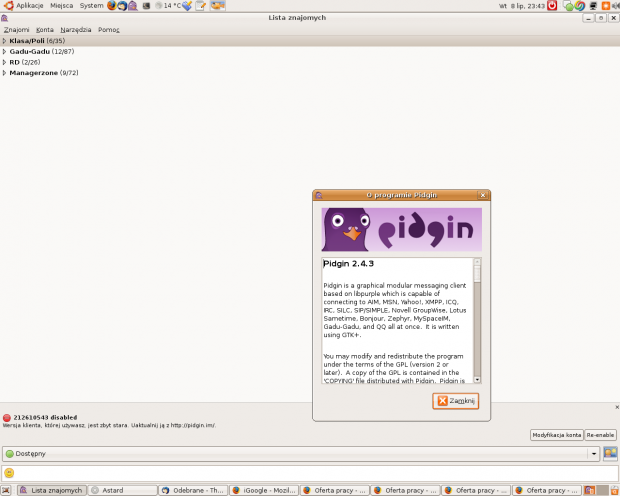Switch to the Astard taskbar window

[x=122, y=490]
